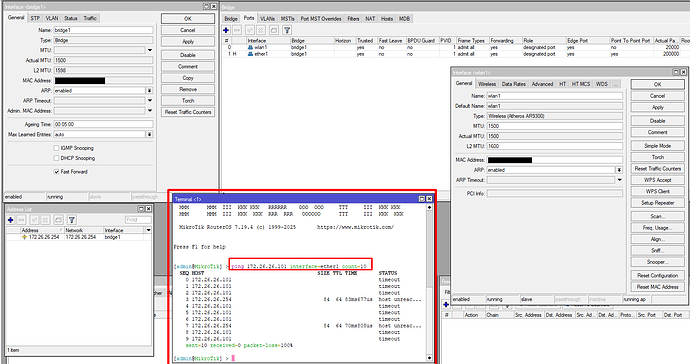Image resolution: width=690 pixels, height=364 pixels.
Task: Click comment icon in Address List toolbar
Action: (x=59, y=220)
